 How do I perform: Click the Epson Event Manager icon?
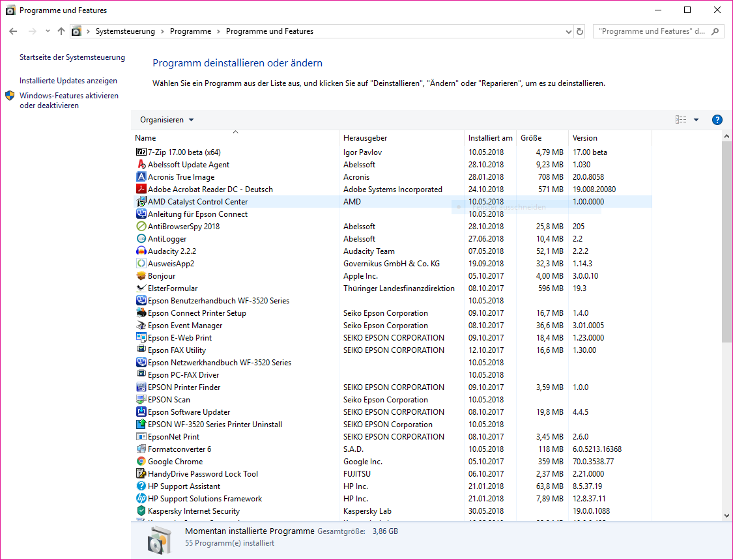(141, 325)
